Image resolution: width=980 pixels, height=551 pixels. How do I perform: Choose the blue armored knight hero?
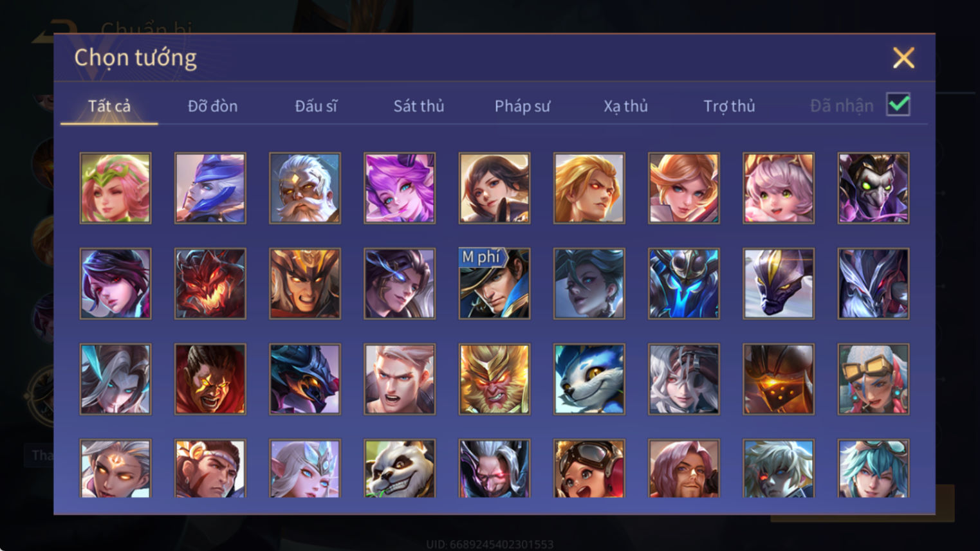(683, 284)
